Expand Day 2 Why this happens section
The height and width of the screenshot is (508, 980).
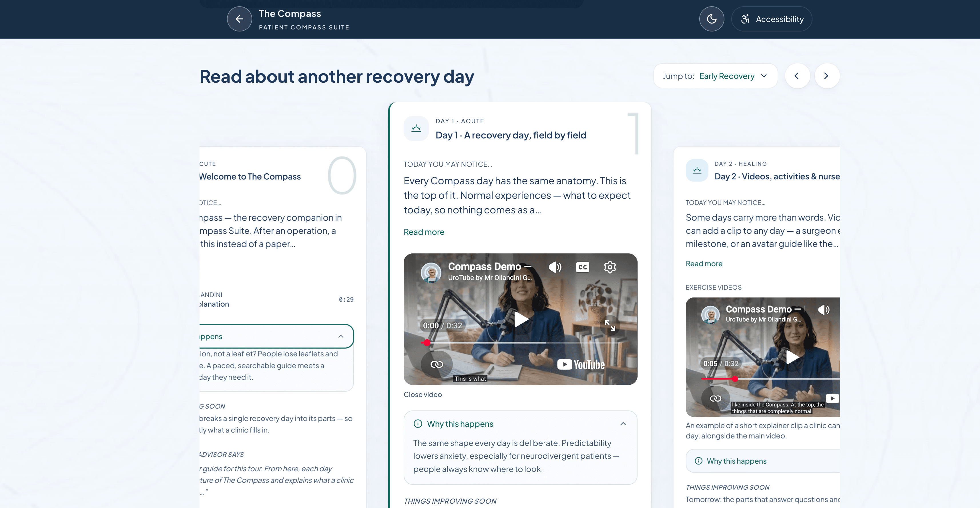[x=763, y=461]
